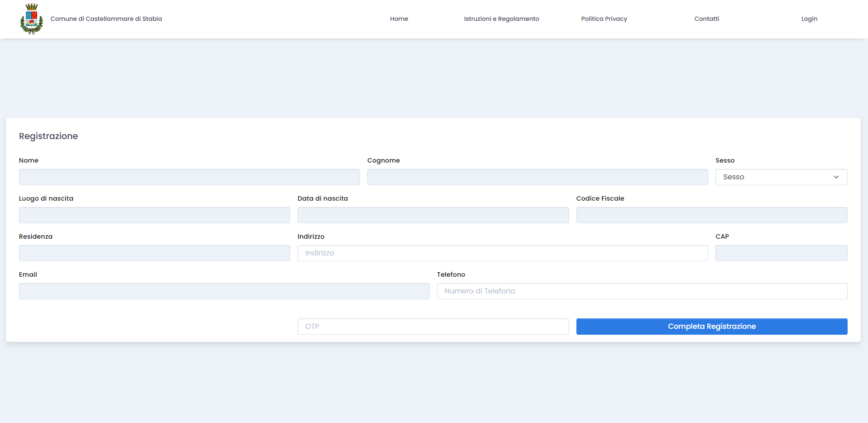Click the Login link
This screenshot has height=423, width=868.
tap(809, 19)
